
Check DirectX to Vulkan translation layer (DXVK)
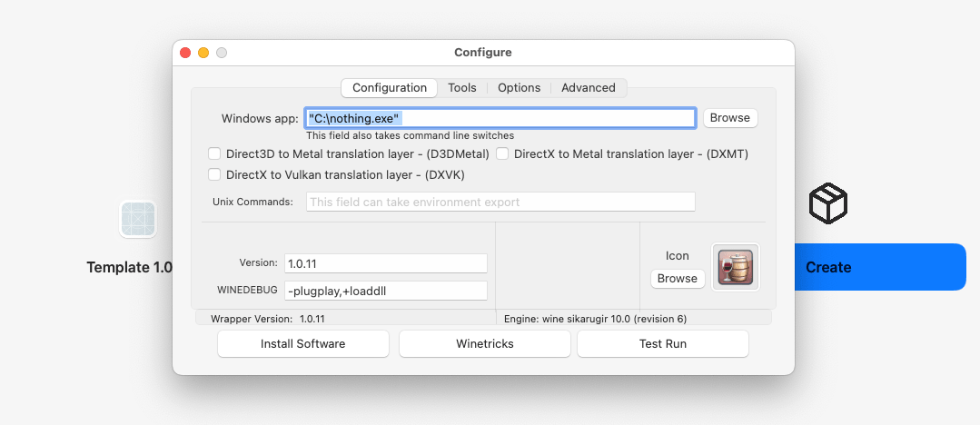214,174
